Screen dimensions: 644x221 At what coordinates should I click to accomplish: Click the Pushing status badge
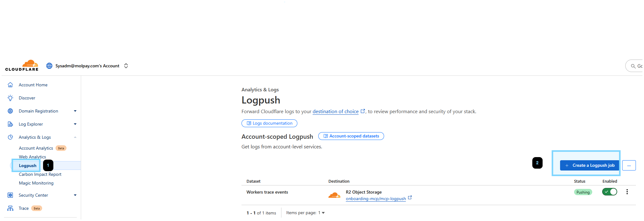[x=583, y=192]
